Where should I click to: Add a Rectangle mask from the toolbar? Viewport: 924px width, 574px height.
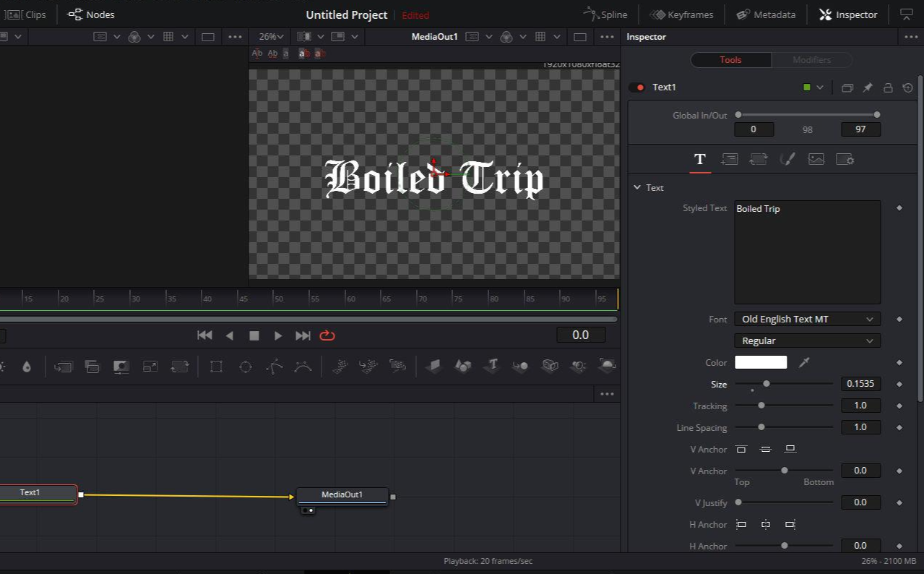click(216, 367)
